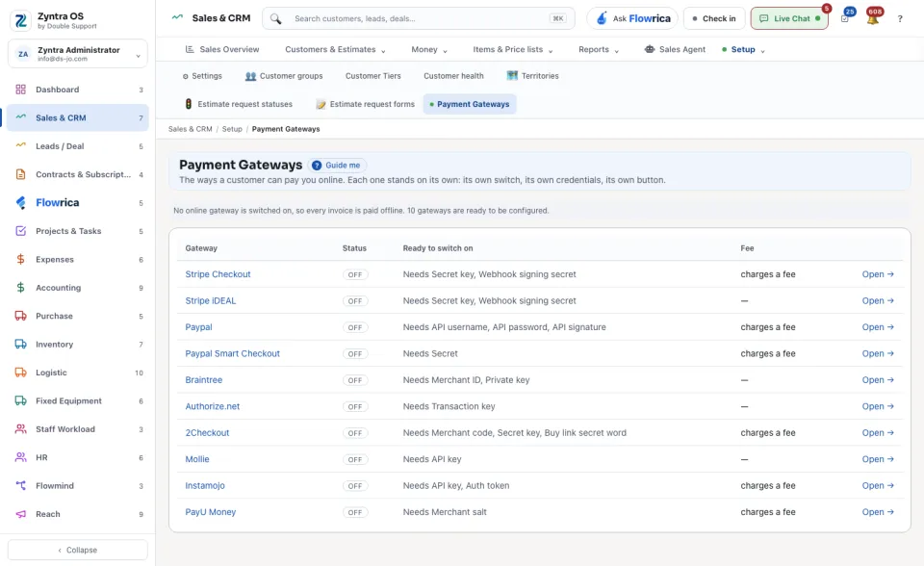Open the Braintree gateway link

pos(203,380)
